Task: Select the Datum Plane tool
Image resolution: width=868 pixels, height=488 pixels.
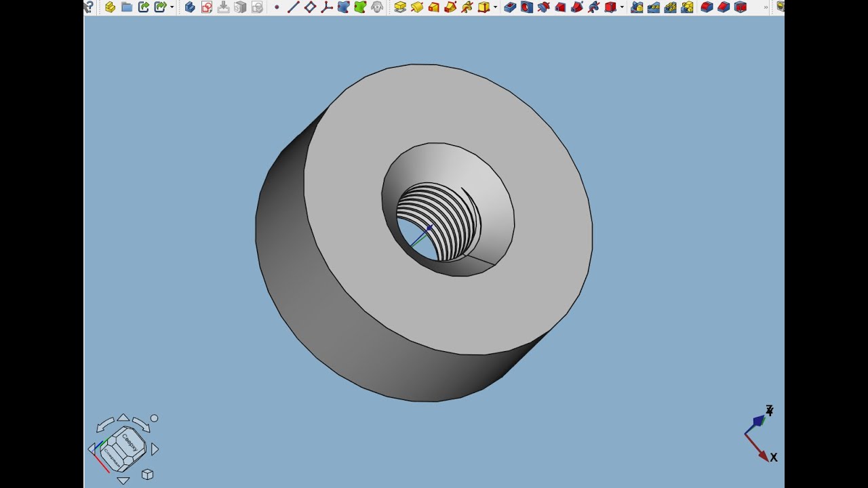Action: point(310,7)
